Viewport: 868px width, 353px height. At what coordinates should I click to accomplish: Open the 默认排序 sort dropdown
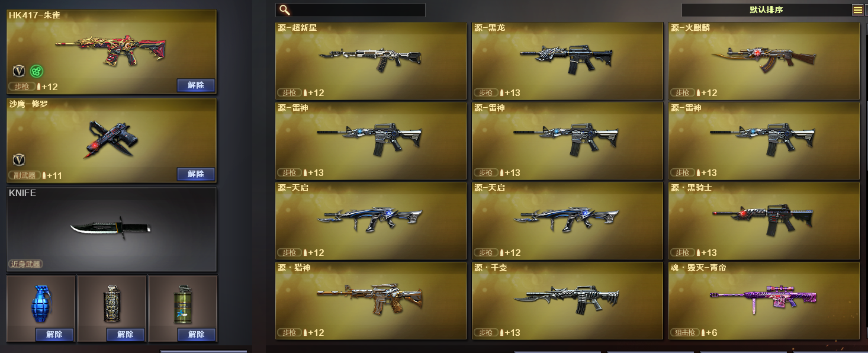click(766, 10)
